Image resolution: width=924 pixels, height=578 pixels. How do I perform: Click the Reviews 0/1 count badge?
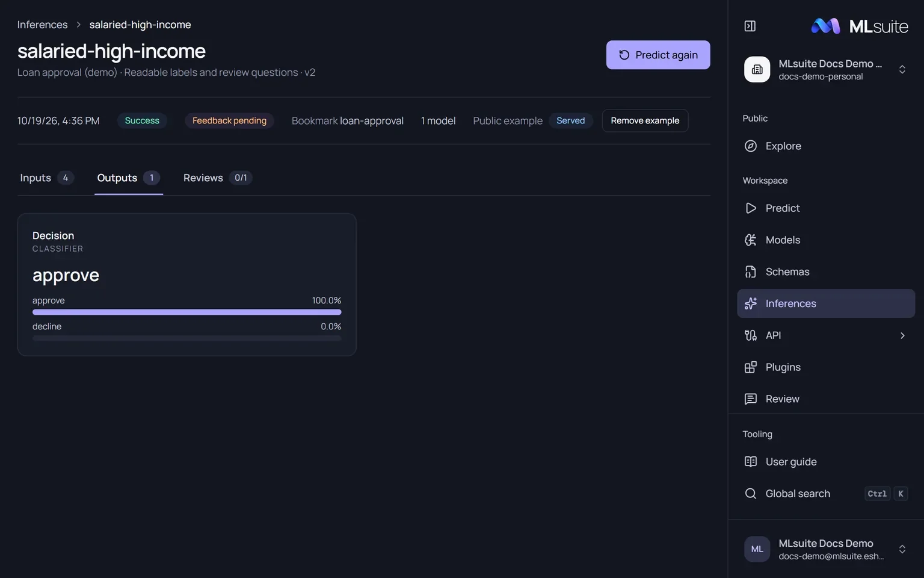point(241,178)
